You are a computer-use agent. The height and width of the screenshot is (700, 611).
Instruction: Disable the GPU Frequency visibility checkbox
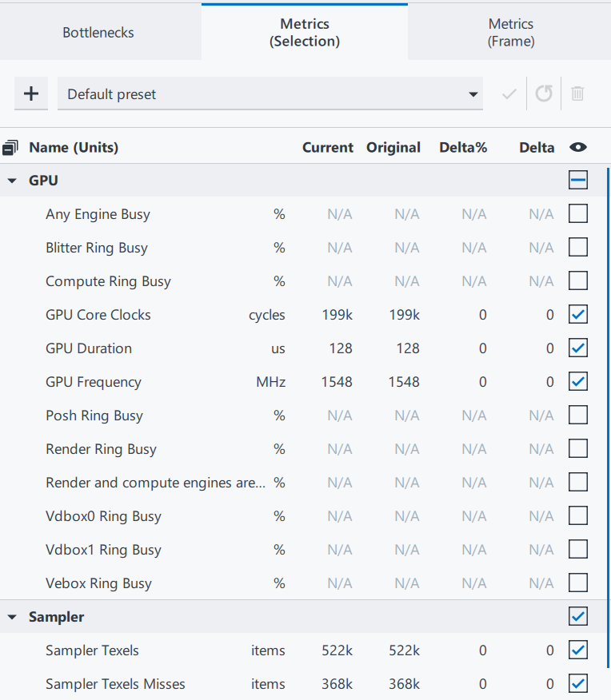coord(577,381)
